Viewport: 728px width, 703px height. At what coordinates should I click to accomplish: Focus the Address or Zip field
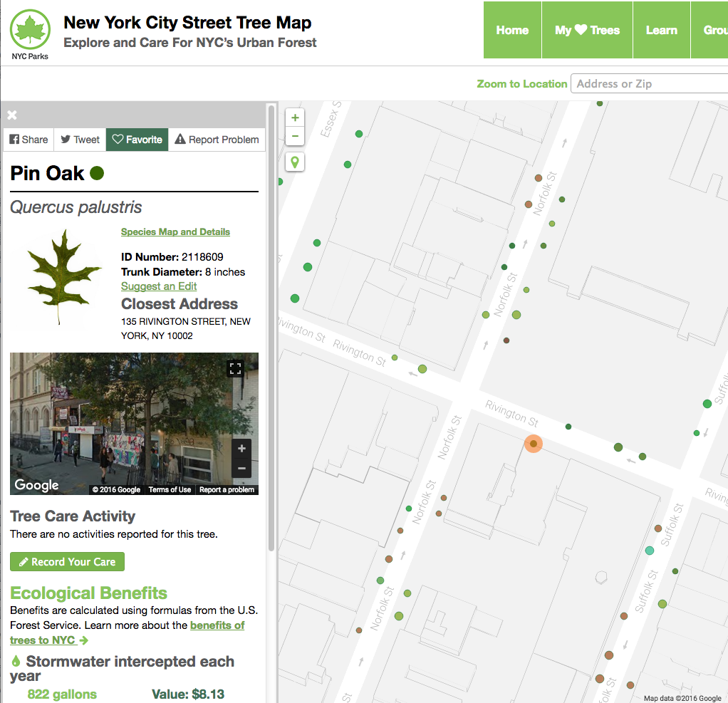pyautogui.click(x=648, y=84)
